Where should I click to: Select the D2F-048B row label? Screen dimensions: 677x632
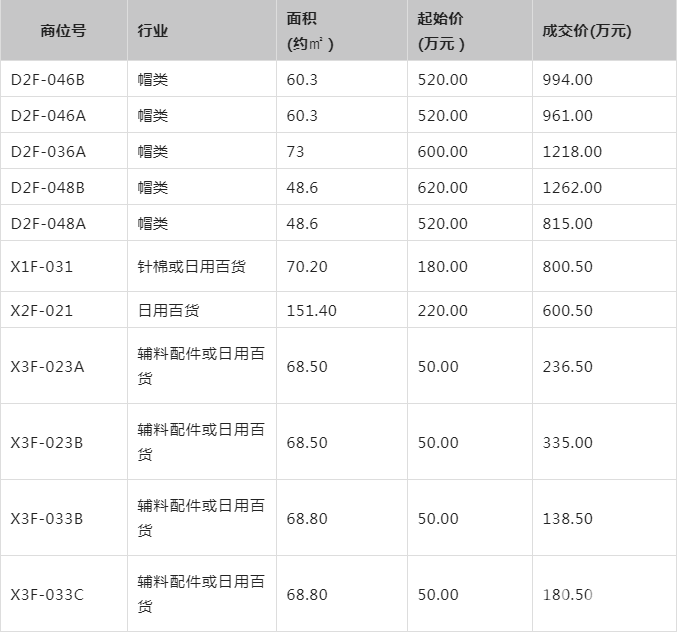click(48, 188)
